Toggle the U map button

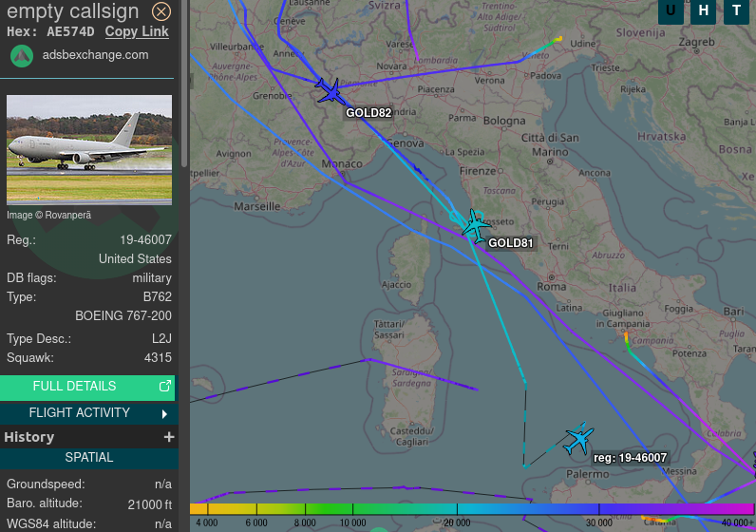click(x=671, y=10)
